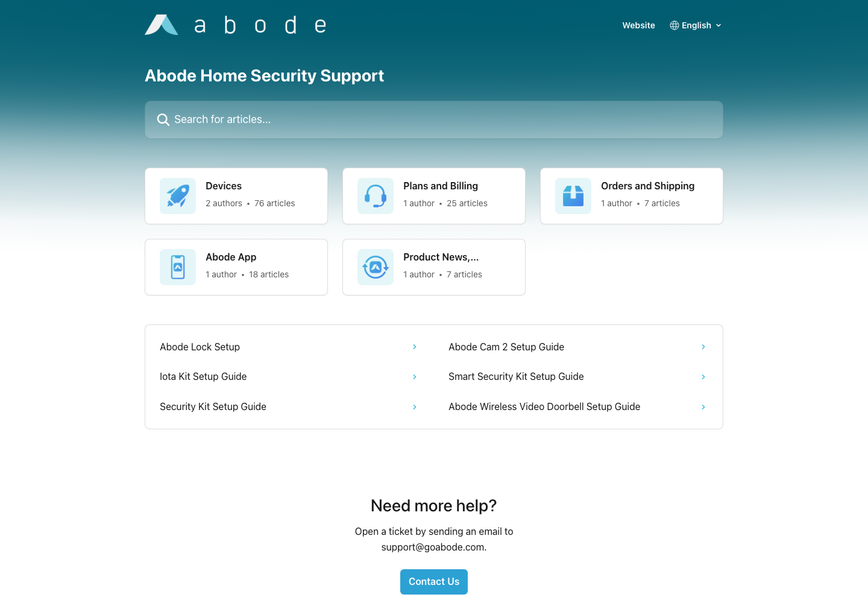This screenshot has height=603, width=868.
Task: Click the globe icon next to English
Action: pyautogui.click(x=675, y=25)
